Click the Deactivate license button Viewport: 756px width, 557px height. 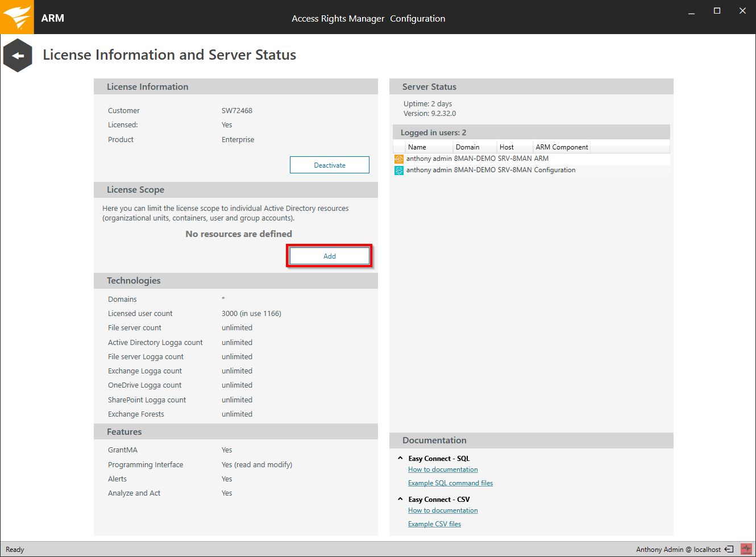coord(330,165)
